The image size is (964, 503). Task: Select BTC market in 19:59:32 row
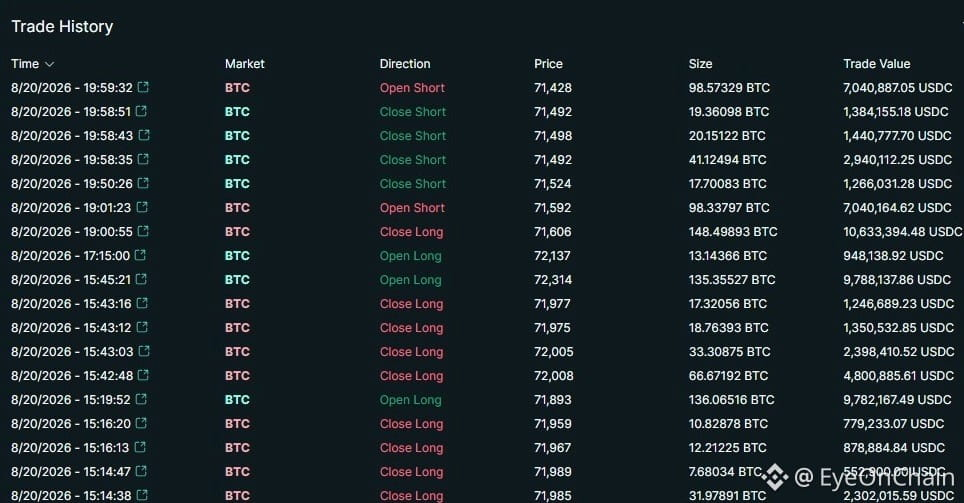(x=237, y=87)
